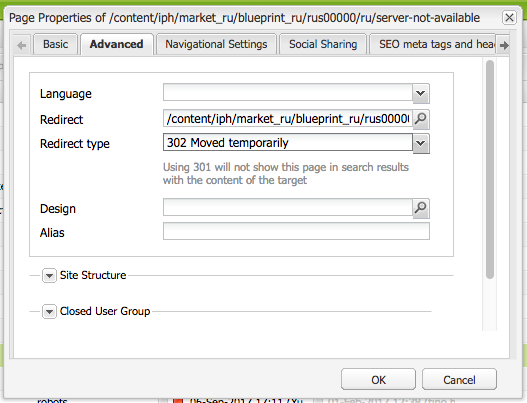Expand the Closed User Group section
Image resolution: width=527 pixels, height=403 pixels.
49,312
